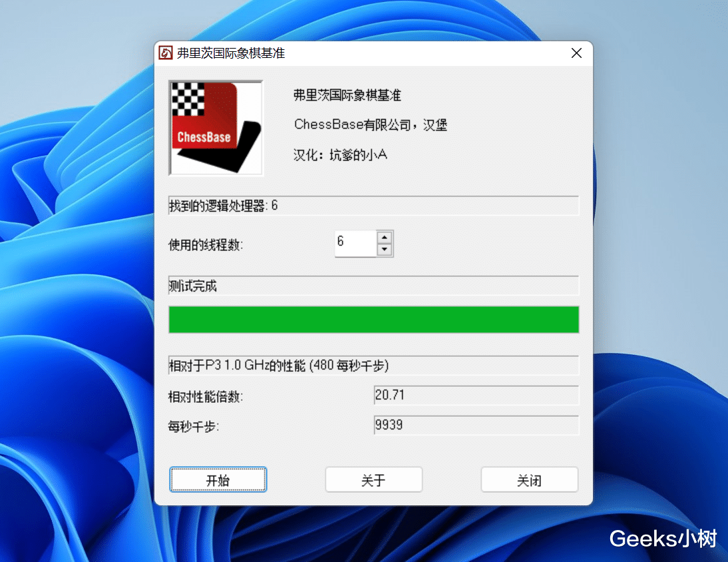Click the relative performance result showing 20.71
Image resolution: width=728 pixels, height=562 pixels.
[x=476, y=396]
